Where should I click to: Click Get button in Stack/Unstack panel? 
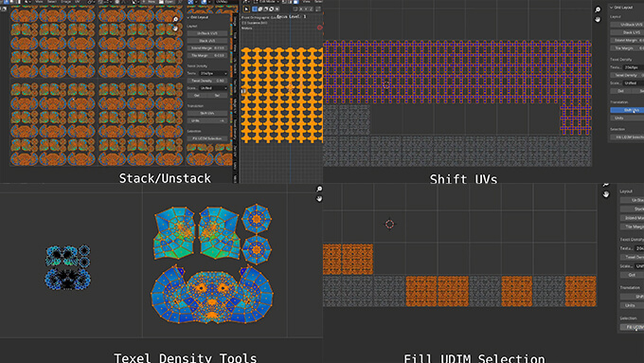pos(197,96)
